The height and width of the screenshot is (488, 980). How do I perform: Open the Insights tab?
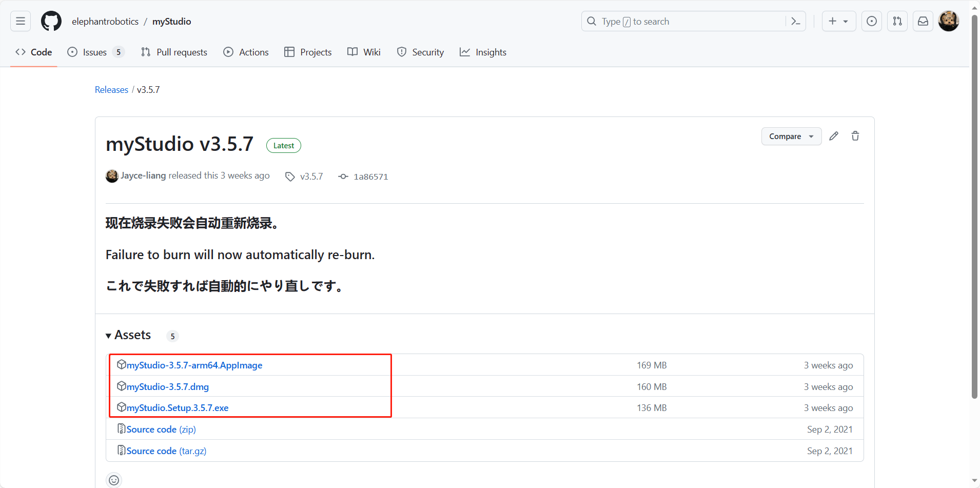[483, 52]
